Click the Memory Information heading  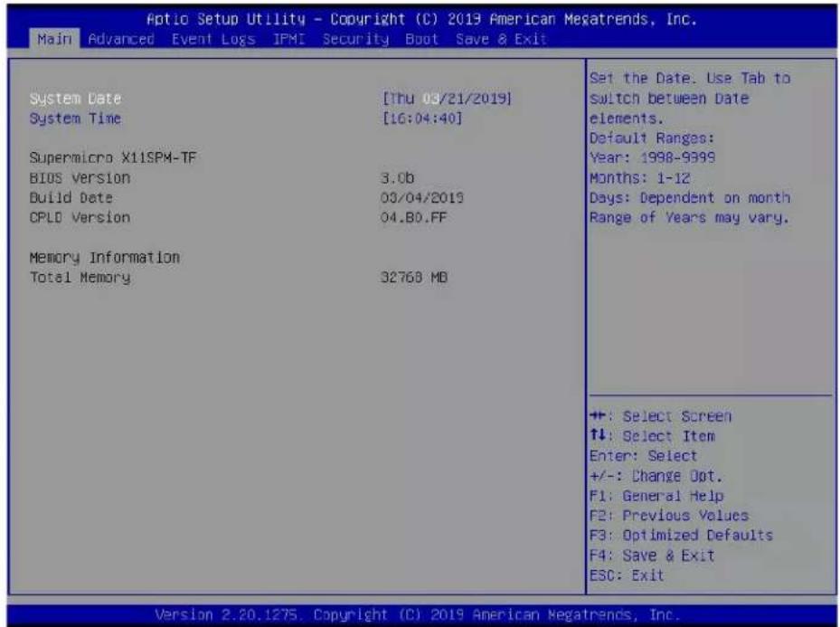(105, 258)
